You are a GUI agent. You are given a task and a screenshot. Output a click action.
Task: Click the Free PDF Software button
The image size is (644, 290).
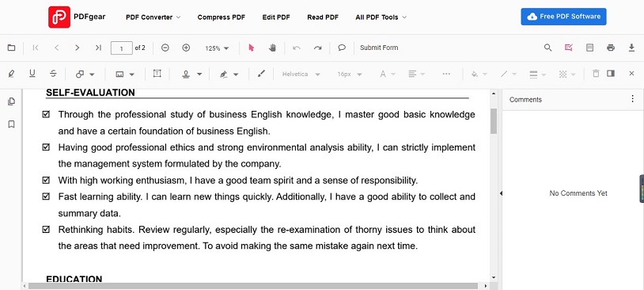[x=563, y=17]
